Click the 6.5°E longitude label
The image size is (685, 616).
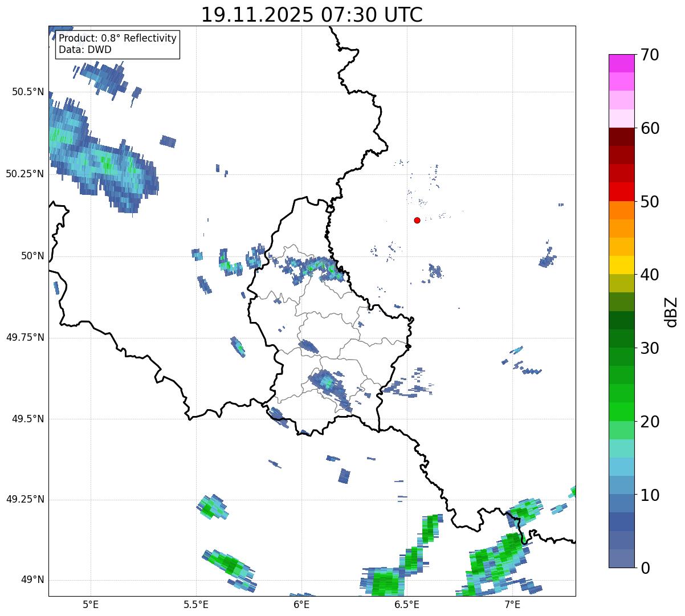coord(407,604)
